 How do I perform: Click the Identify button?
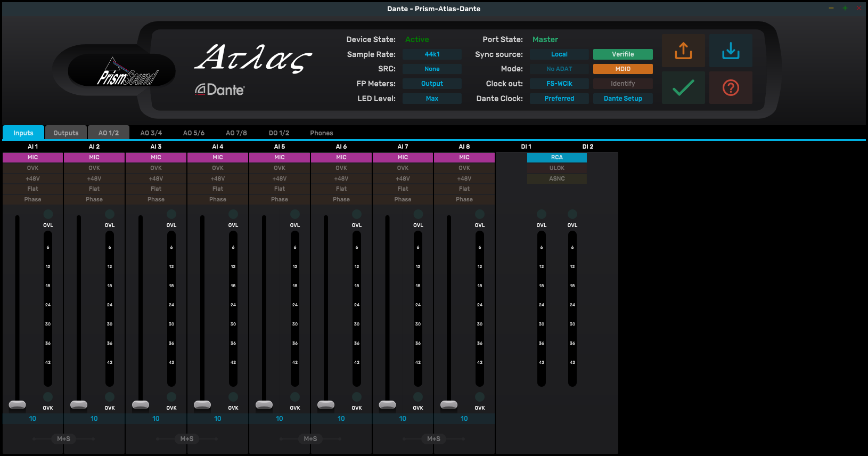click(x=623, y=84)
